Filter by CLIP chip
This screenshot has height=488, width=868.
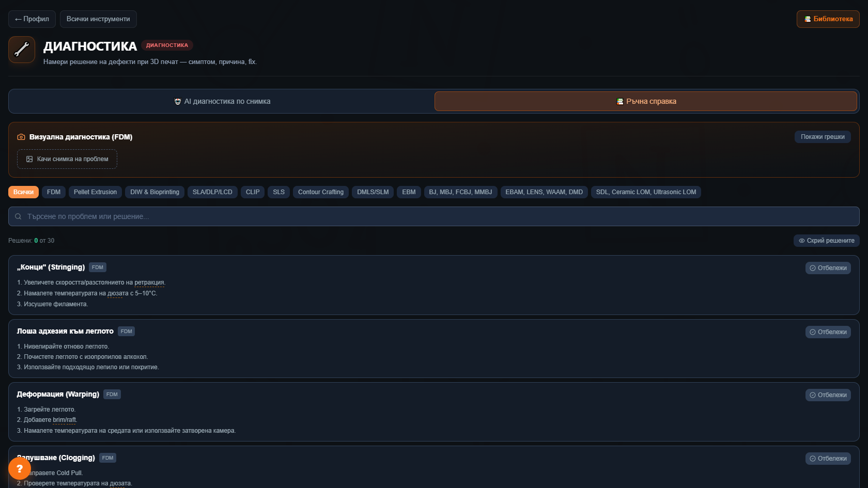tap(253, 192)
